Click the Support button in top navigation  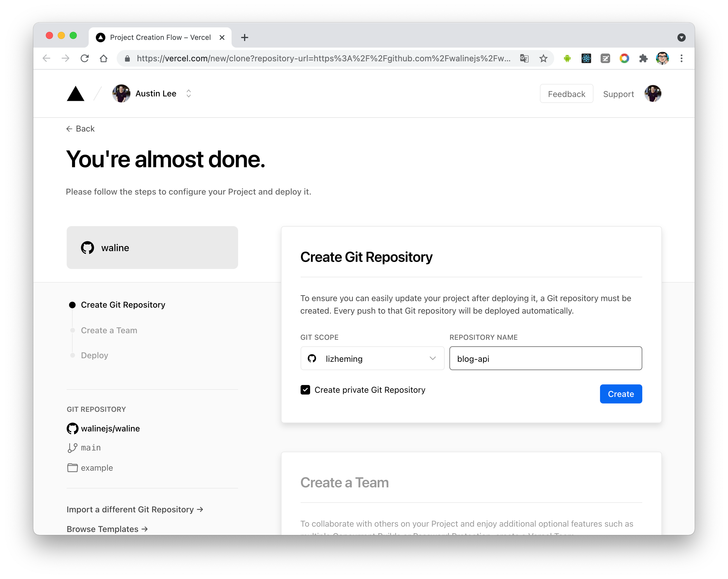tap(618, 93)
